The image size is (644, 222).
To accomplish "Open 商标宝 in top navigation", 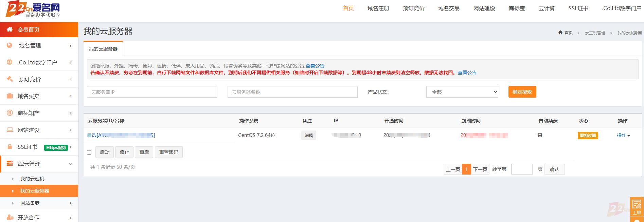I will [517, 8].
